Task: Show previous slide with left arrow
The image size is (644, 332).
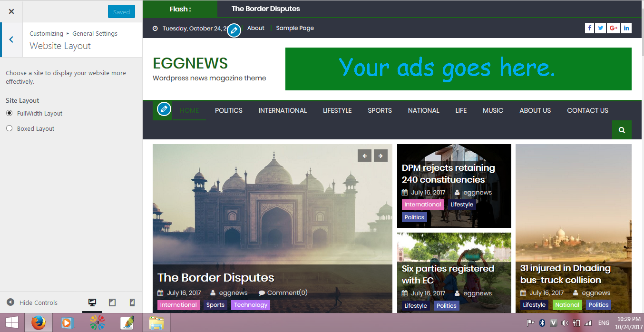Action: coord(364,156)
